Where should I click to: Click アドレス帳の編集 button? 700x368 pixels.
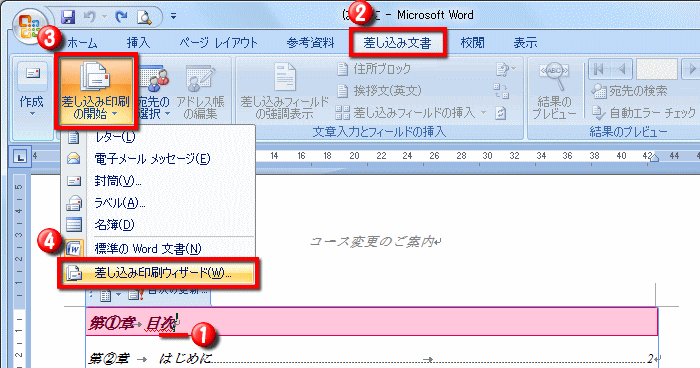click(200, 91)
